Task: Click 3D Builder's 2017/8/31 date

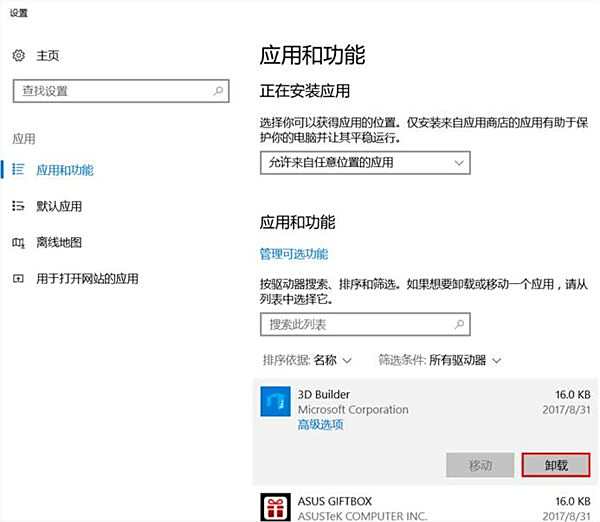Action: [x=566, y=410]
